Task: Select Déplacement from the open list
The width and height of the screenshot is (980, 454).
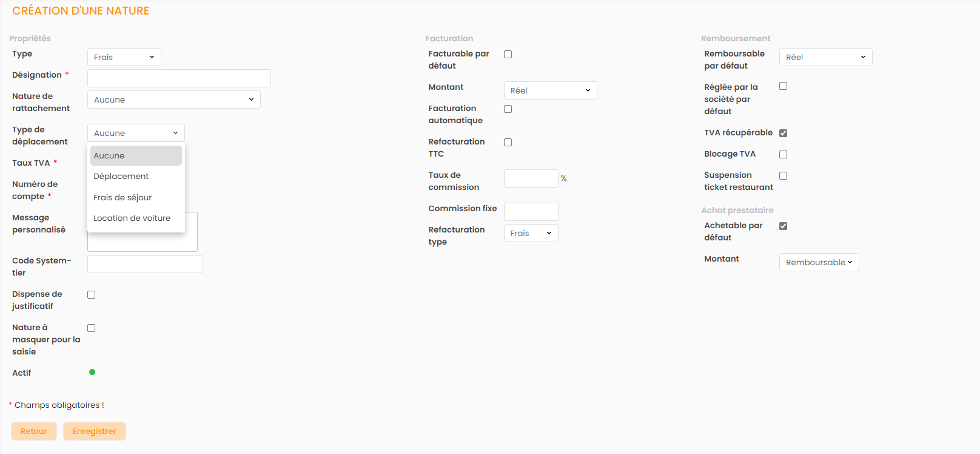Action: 121,176
